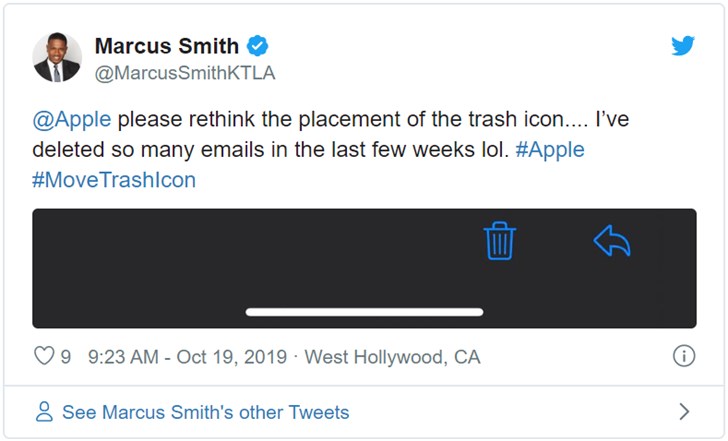Click the Twitter bird logo
Viewport: 728px width, 441px height.
(683, 46)
